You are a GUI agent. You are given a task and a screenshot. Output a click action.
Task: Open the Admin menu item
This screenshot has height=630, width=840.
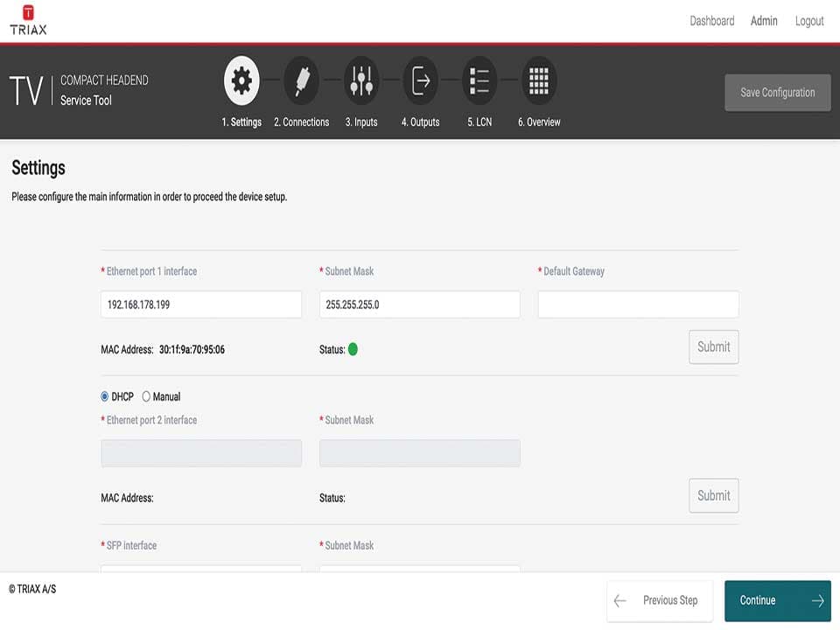764,21
